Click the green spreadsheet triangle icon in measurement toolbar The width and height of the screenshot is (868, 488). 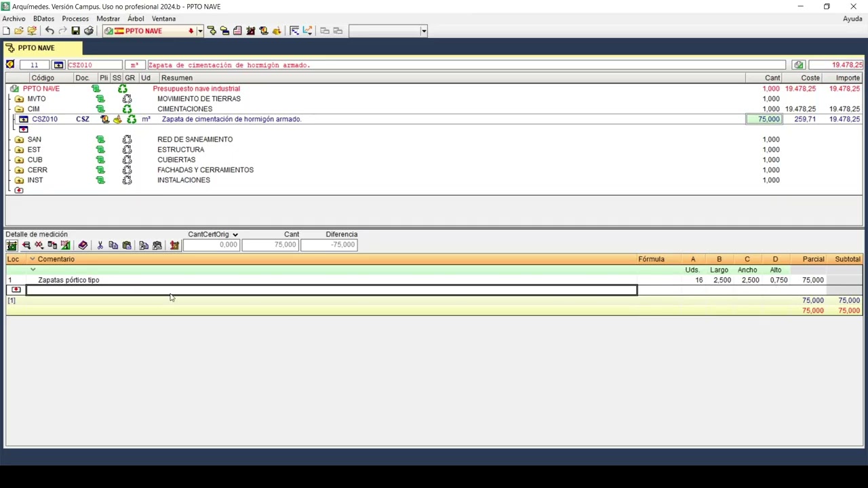tap(65, 245)
